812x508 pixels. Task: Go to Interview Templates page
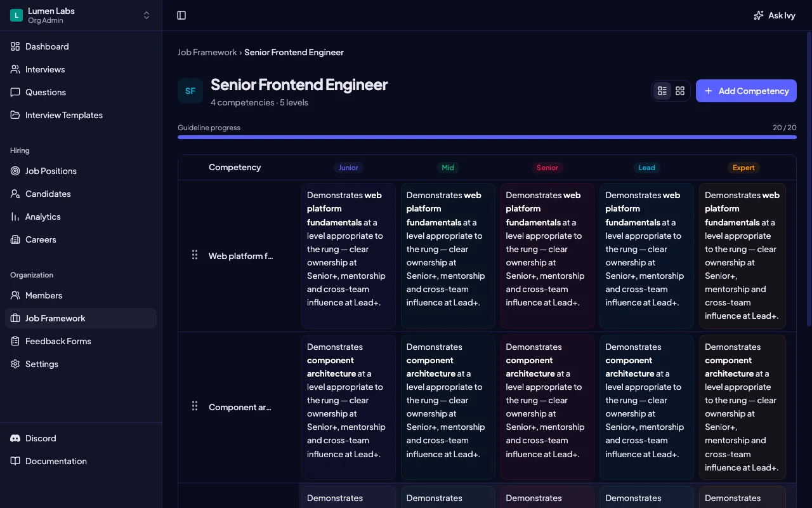(x=81, y=115)
